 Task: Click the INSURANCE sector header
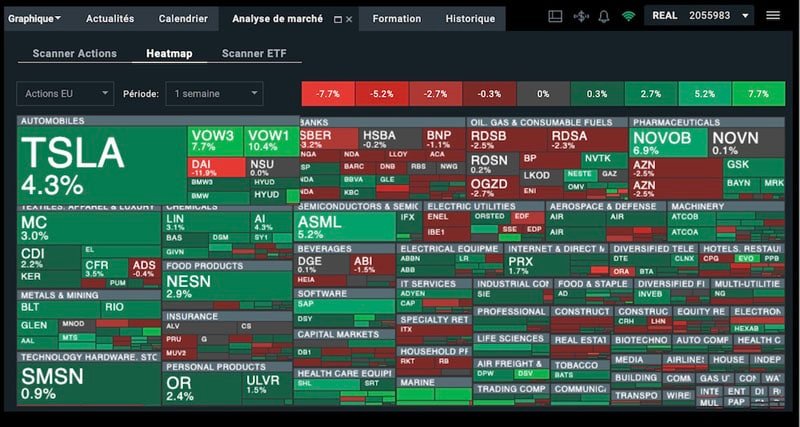coord(227,316)
